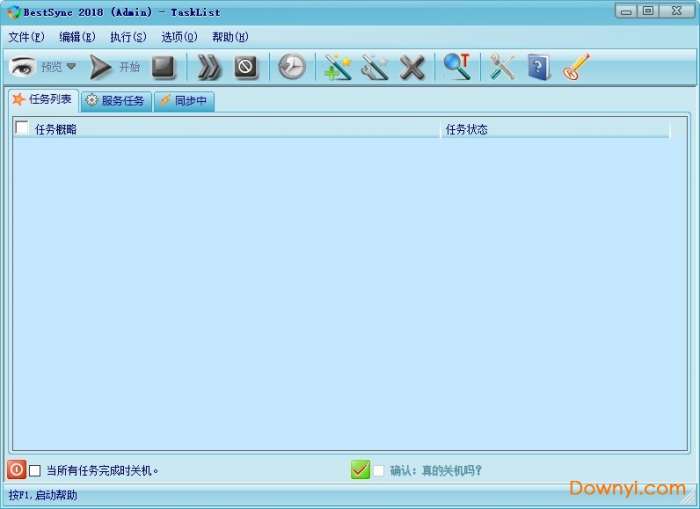
Task: Switch to the 服务任务 tab
Action: (116, 101)
